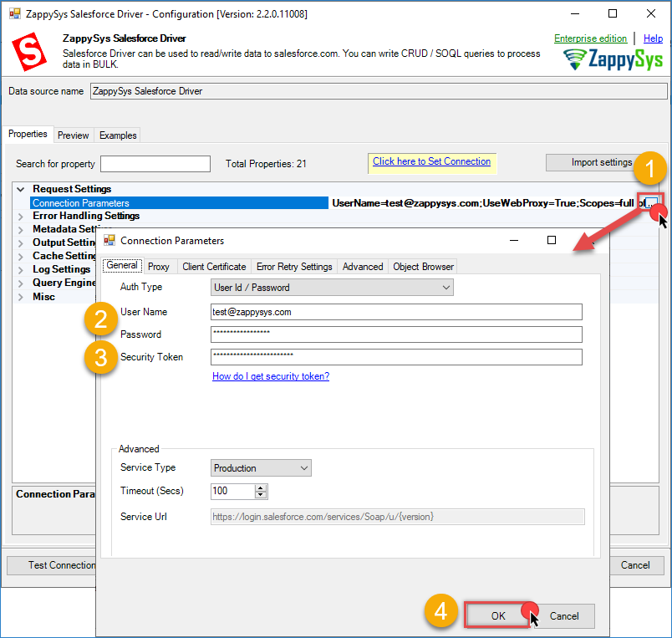Click the ZappySys brand logo at top right
Screen dimensions: 672x638
click(x=612, y=59)
